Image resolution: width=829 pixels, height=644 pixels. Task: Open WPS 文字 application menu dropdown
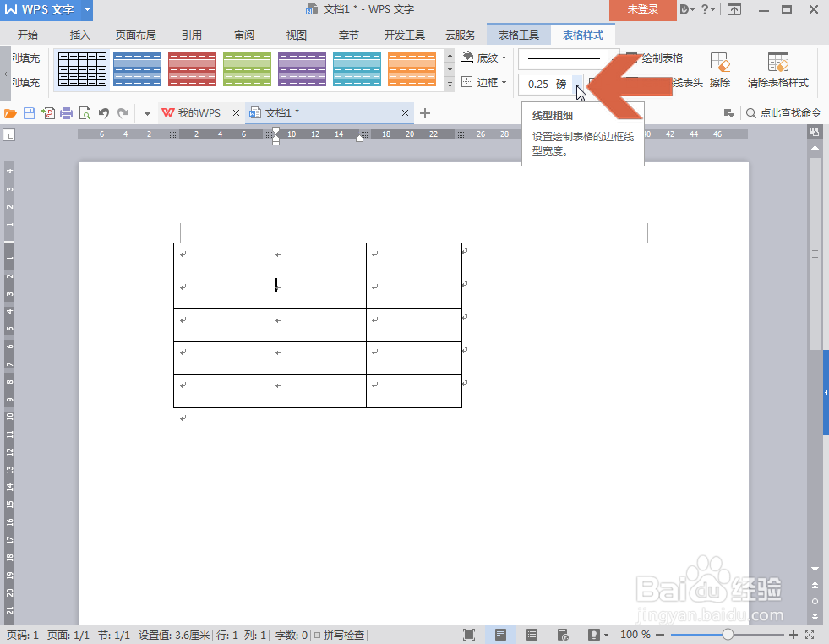click(87, 9)
